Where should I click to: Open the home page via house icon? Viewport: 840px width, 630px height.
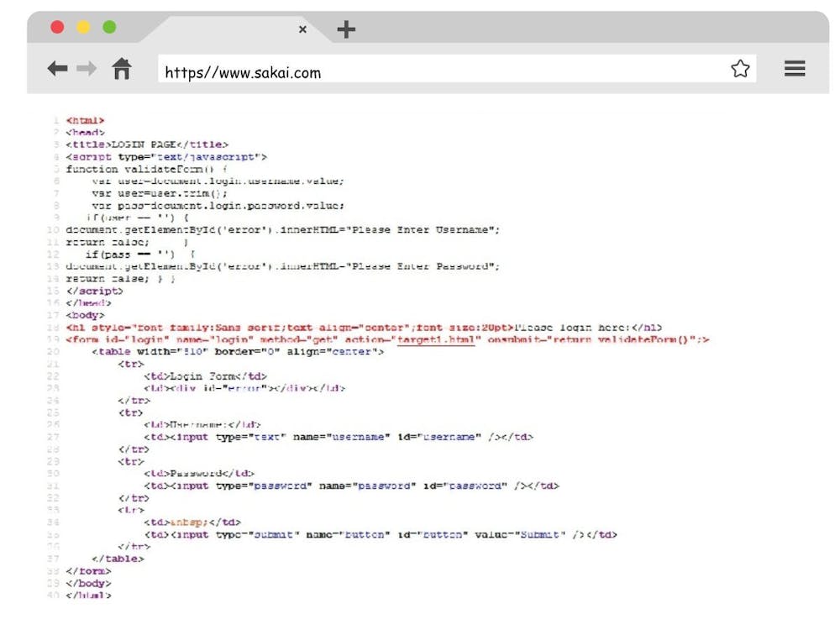(x=122, y=69)
